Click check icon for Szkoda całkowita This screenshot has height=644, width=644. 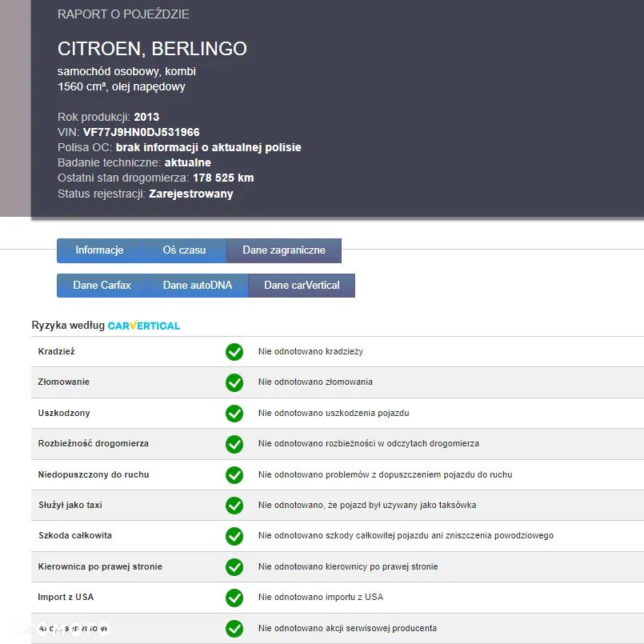tap(234, 536)
